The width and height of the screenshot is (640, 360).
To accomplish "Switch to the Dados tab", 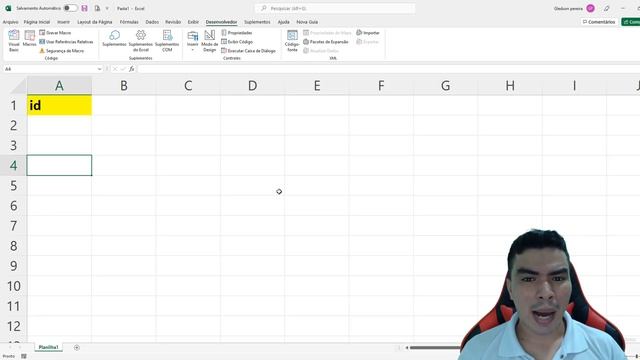I will [152, 22].
